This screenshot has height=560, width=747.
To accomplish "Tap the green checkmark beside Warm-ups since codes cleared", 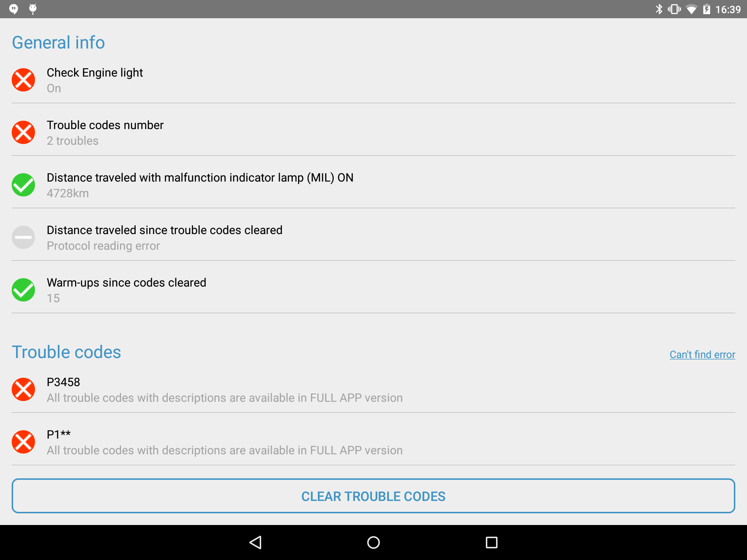I will pyautogui.click(x=23, y=290).
